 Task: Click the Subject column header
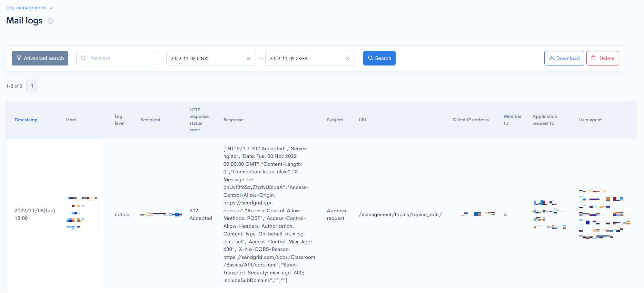pyautogui.click(x=335, y=120)
